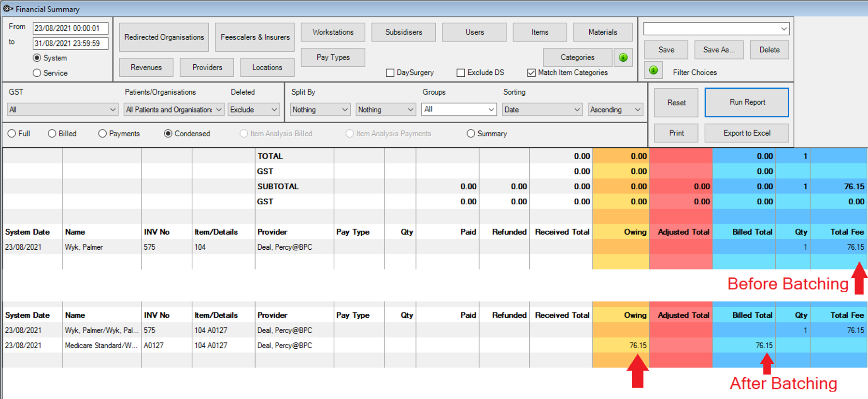Click the green info icon beside Filter Choices
This screenshot has height=399, width=868.
(x=654, y=71)
